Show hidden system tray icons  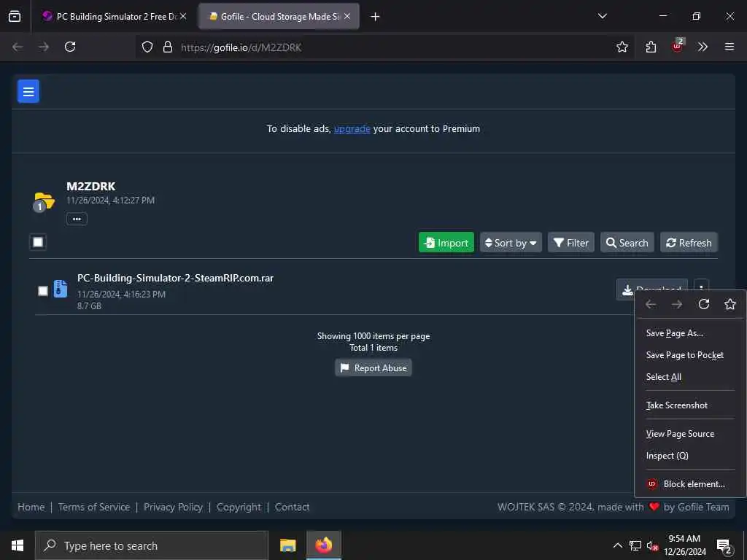pyautogui.click(x=617, y=545)
